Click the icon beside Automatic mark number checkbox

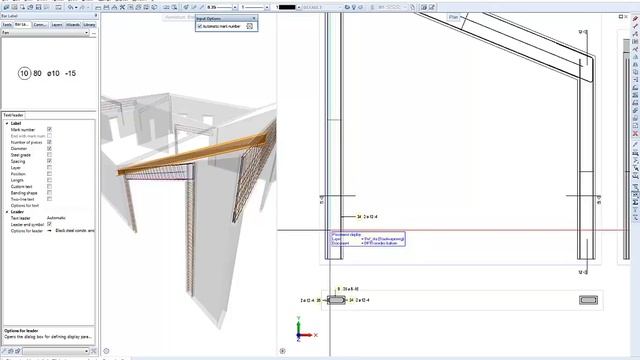coord(250,26)
